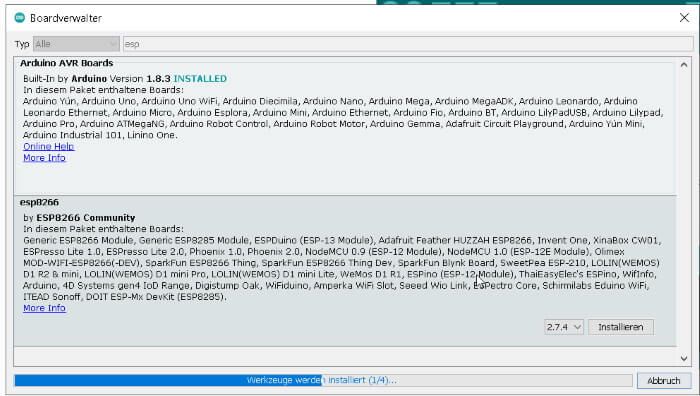The height and width of the screenshot is (396, 700).
Task: Click the Abbruch button
Action: [x=664, y=380]
